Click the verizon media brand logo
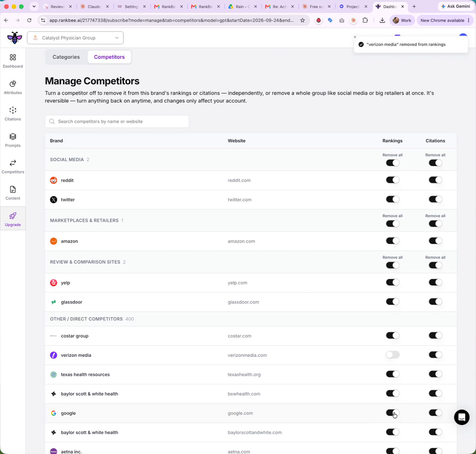476x454 pixels. click(x=53, y=355)
